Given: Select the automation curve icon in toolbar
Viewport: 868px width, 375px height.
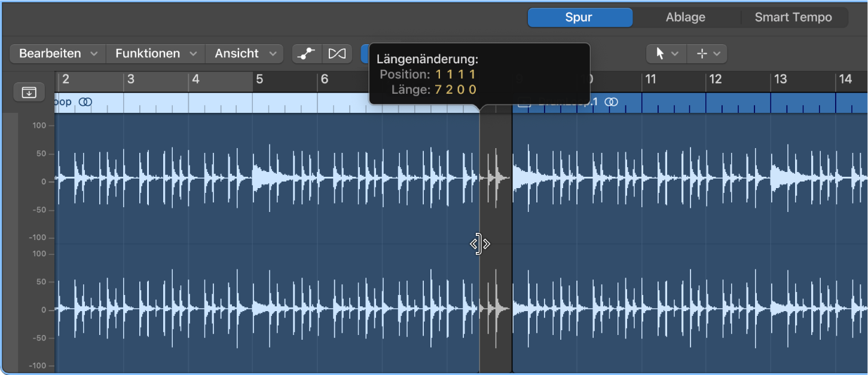Looking at the screenshot, I should pos(307,53).
